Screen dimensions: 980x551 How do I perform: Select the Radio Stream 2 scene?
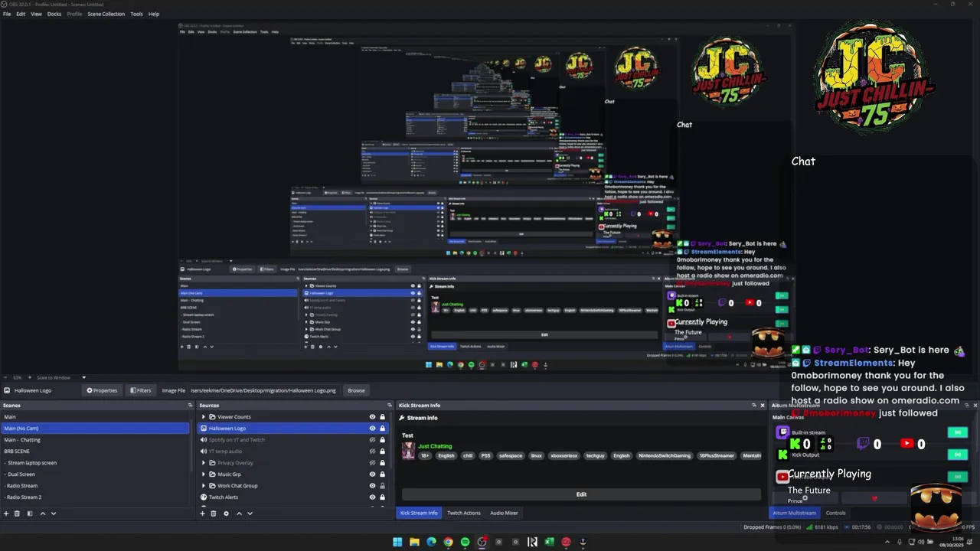point(95,497)
